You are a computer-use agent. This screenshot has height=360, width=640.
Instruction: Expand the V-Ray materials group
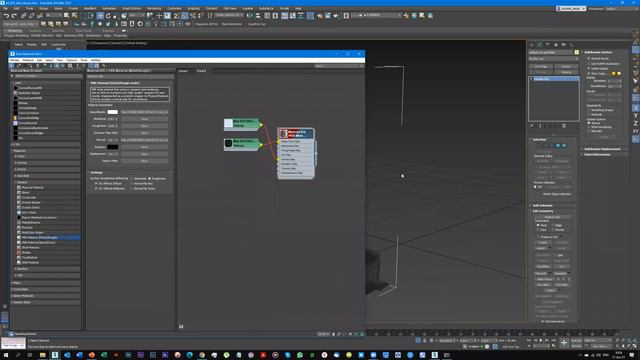[46, 156]
